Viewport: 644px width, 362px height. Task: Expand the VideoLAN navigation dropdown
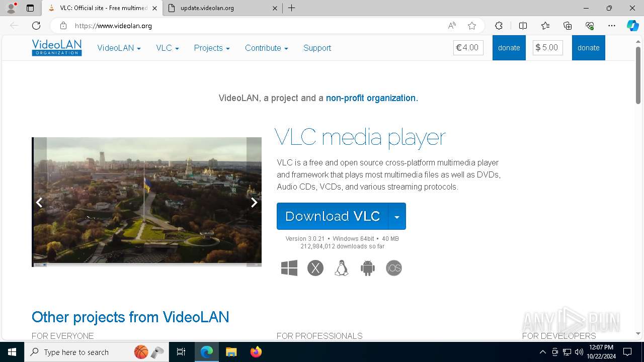119,48
